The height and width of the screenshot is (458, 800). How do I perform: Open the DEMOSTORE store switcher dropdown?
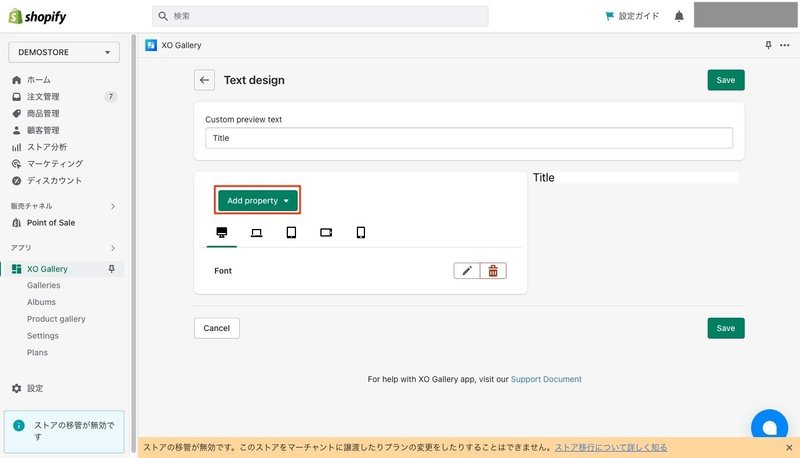[64, 53]
